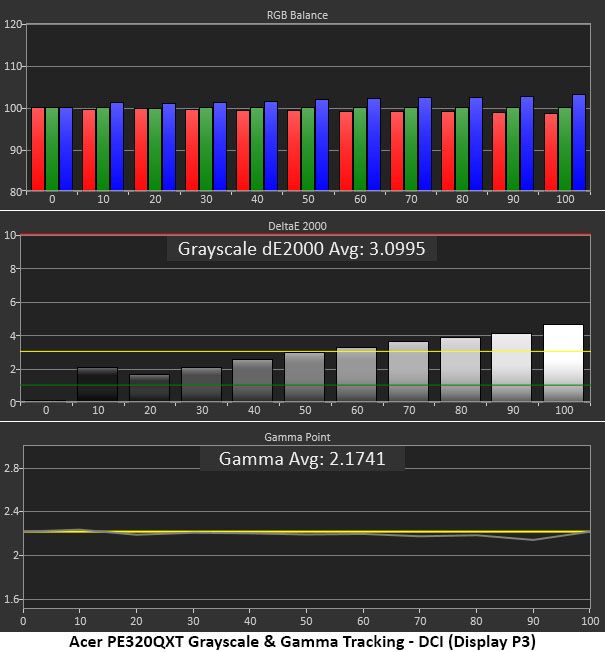Screen dimensions: 605x652
Task: Click the DeltaE bar at 20
Action: tap(150, 388)
